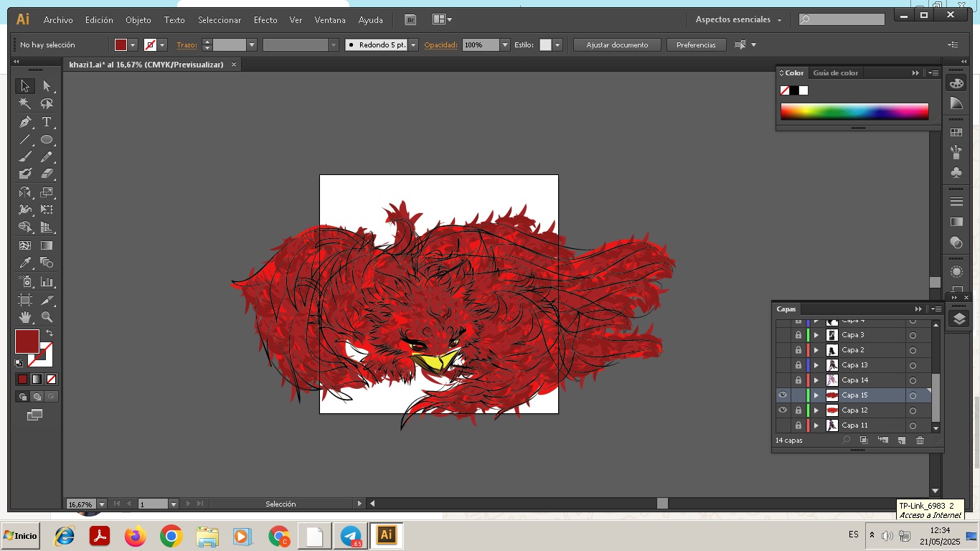Select the Line Segment tool

tap(25, 139)
